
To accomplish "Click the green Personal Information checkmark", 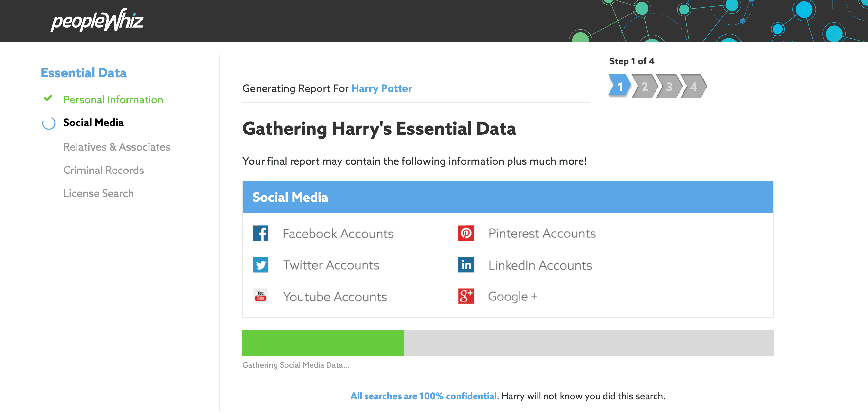I will pos(48,98).
